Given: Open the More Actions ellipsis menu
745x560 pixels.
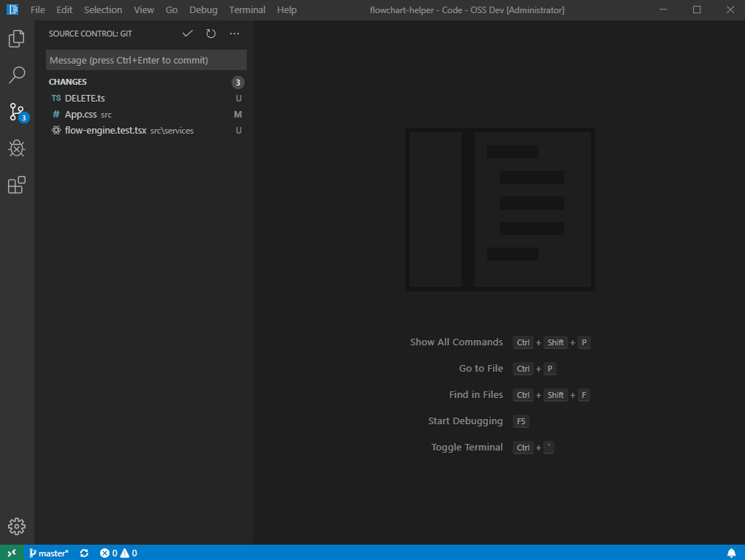Looking at the screenshot, I should [x=234, y=34].
